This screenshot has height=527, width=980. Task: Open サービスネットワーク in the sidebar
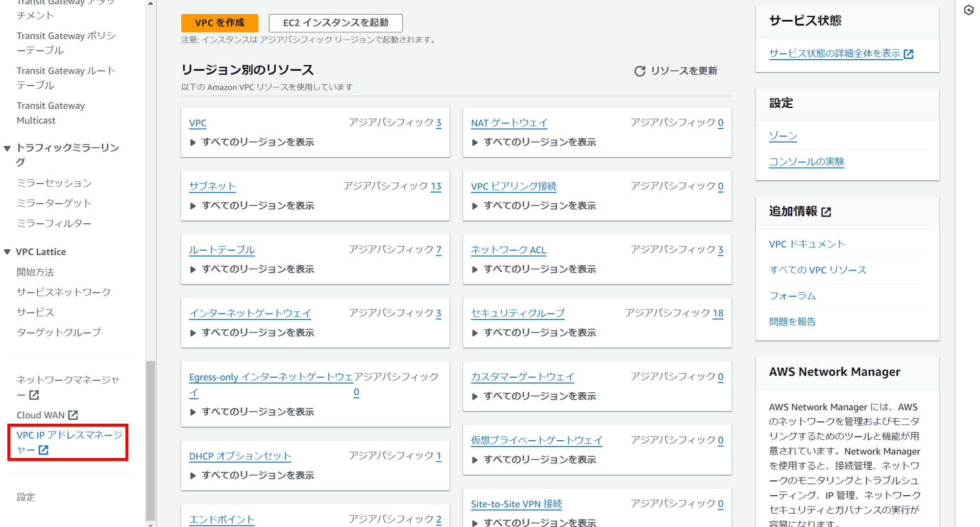point(64,292)
